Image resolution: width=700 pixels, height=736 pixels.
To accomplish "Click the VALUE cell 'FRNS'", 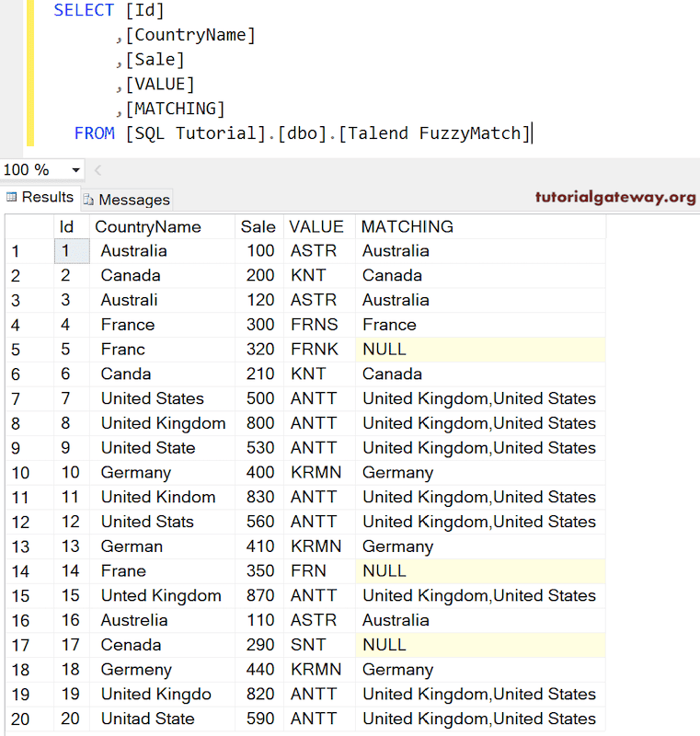I will [319, 325].
